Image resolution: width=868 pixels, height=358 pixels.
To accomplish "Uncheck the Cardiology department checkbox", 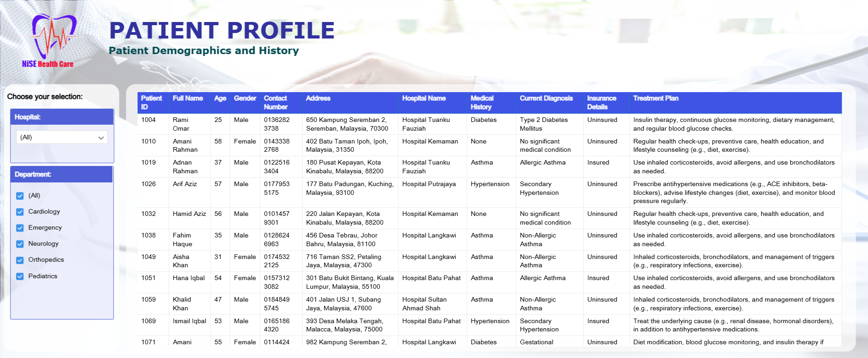I will (x=20, y=212).
